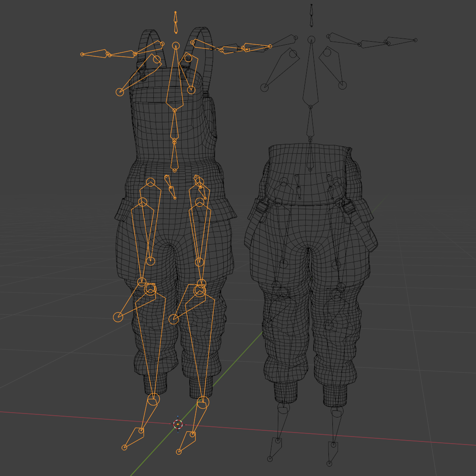This screenshot has height=476, width=476.
Task: Click the orange armature's small head bone
Action: 176,22
